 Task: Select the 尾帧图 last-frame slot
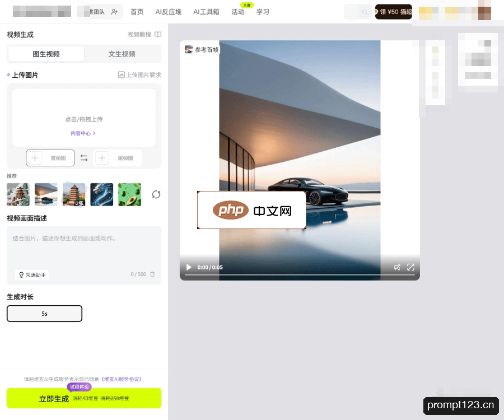[x=118, y=158]
